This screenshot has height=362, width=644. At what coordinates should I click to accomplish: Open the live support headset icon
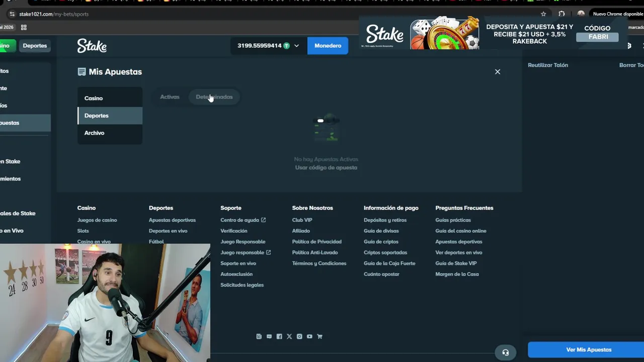coord(506,352)
